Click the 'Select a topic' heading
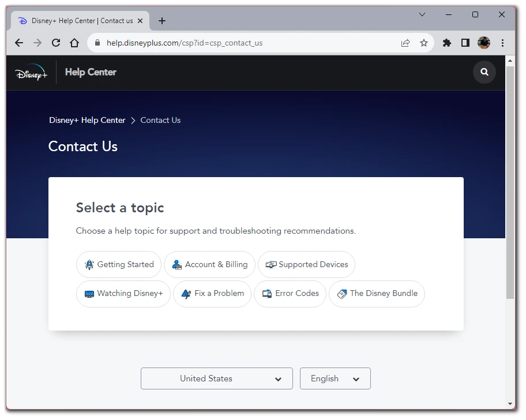 tap(120, 208)
